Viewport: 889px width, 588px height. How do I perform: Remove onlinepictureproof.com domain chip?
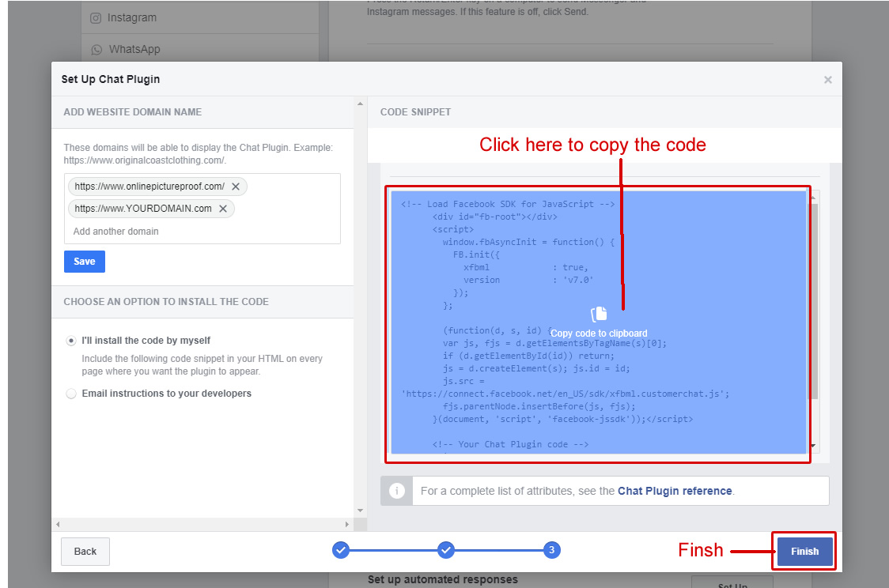tap(236, 187)
